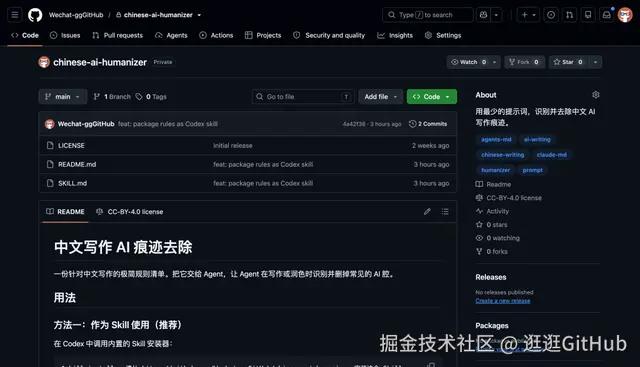The width and height of the screenshot is (640, 367).
Task: View the 1 Branch link
Action: [x=112, y=97]
